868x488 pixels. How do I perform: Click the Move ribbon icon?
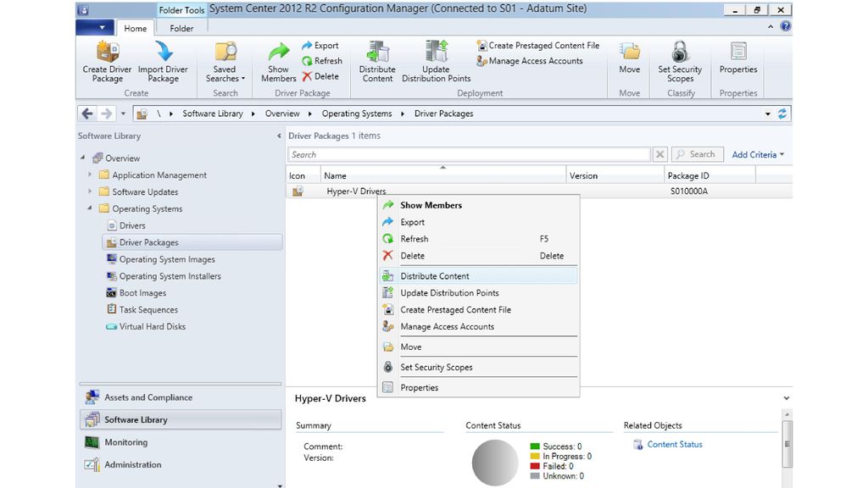click(x=630, y=58)
